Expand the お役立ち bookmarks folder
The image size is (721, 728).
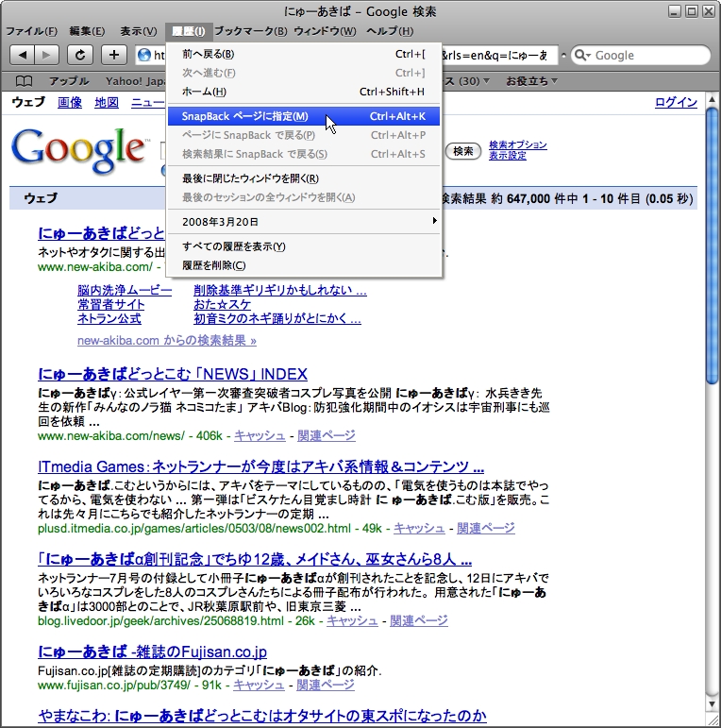coord(531,81)
